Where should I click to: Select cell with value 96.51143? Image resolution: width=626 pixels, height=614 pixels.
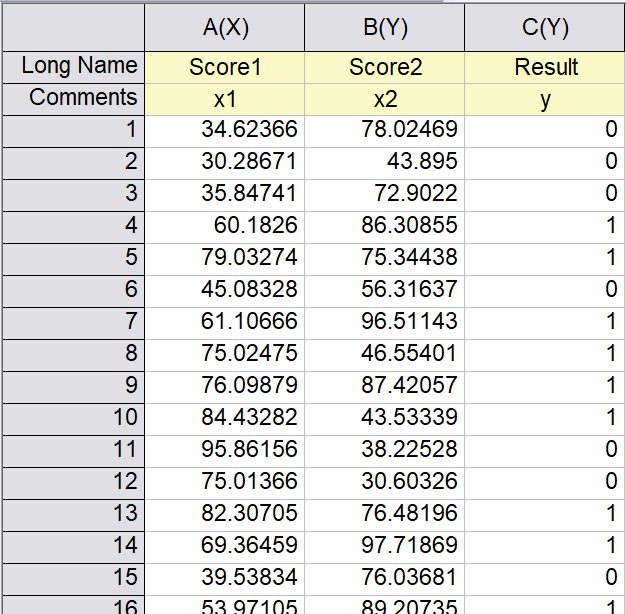[x=385, y=323]
